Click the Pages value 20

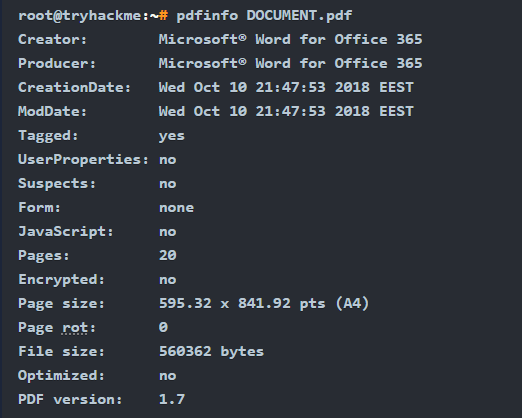pyautogui.click(x=168, y=255)
